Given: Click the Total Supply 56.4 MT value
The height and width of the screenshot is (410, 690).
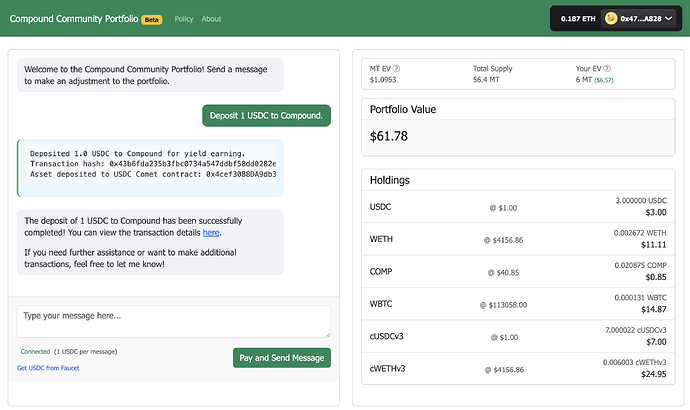Looking at the screenshot, I should [x=486, y=80].
